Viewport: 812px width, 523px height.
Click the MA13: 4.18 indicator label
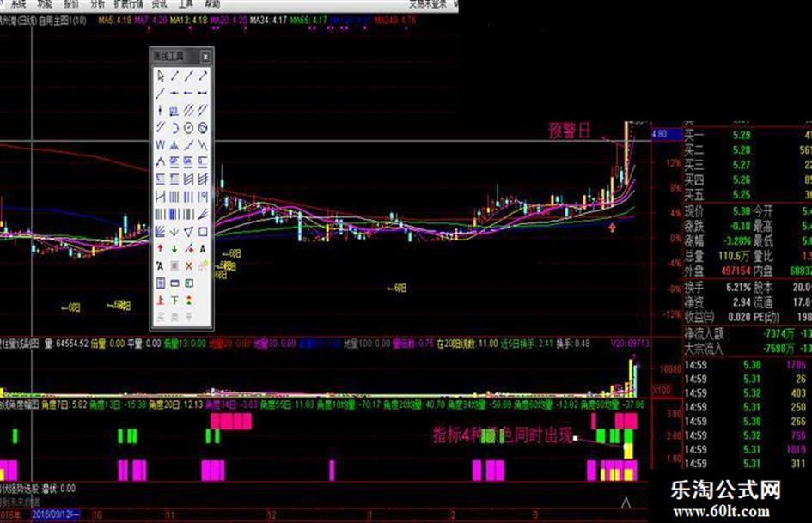tap(189, 21)
